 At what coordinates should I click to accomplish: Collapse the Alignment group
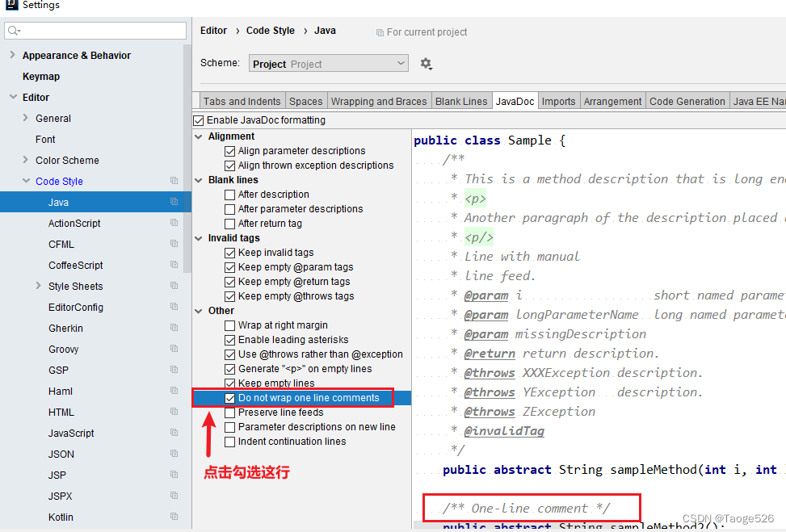199,136
